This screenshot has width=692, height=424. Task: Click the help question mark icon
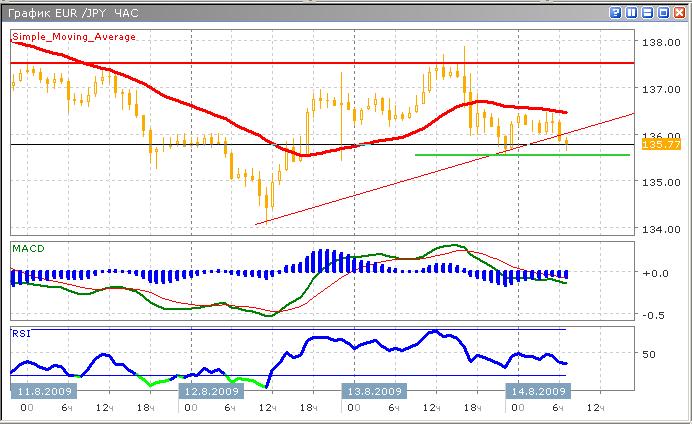pos(614,13)
